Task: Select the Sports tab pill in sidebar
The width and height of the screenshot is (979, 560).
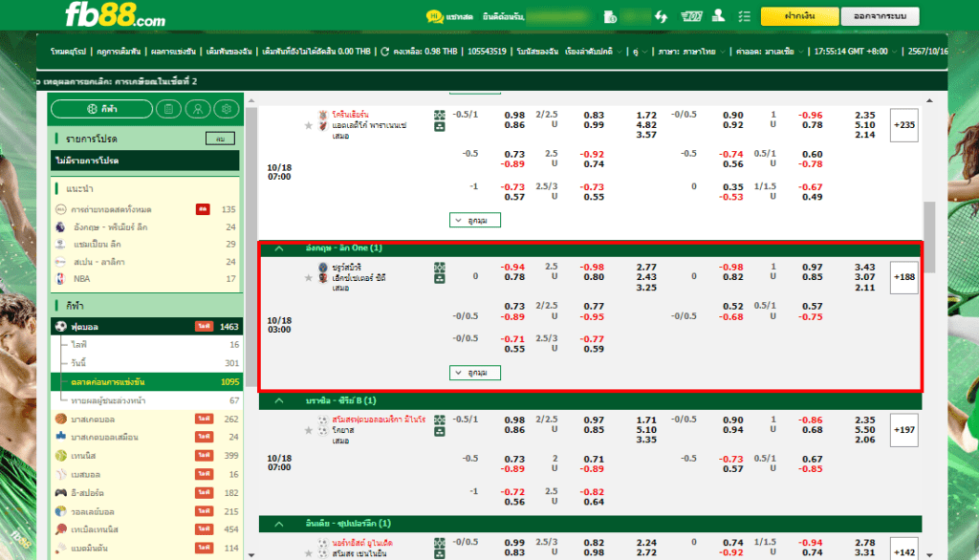Action: pos(101,109)
